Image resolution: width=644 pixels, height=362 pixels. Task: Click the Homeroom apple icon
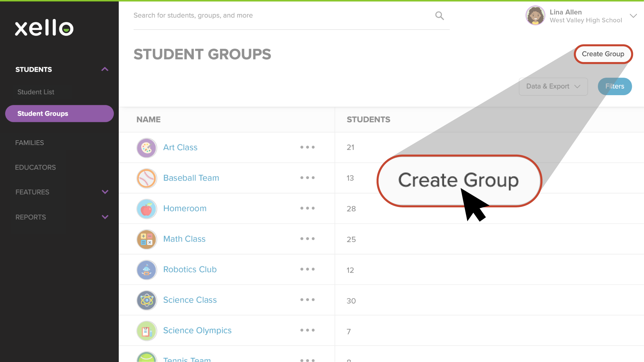[x=146, y=209]
